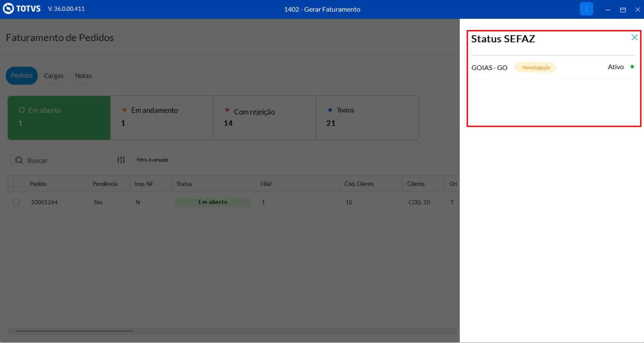Click the green Ativo status indicator
Screen dimensions: 644x343
pyautogui.click(x=632, y=67)
